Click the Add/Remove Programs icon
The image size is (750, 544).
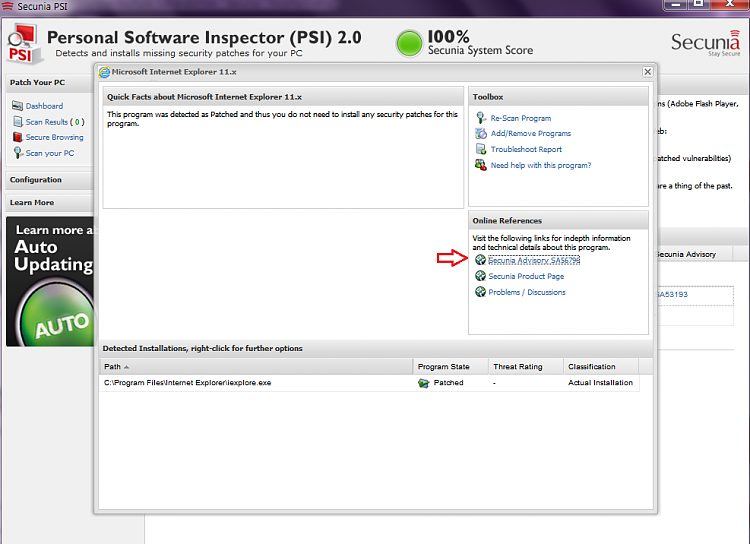[481, 133]
